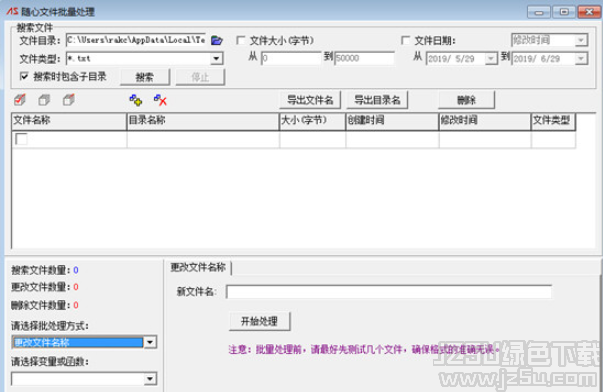
Task: Click the 删除文件数量 count label
Action: click(45, 305)
